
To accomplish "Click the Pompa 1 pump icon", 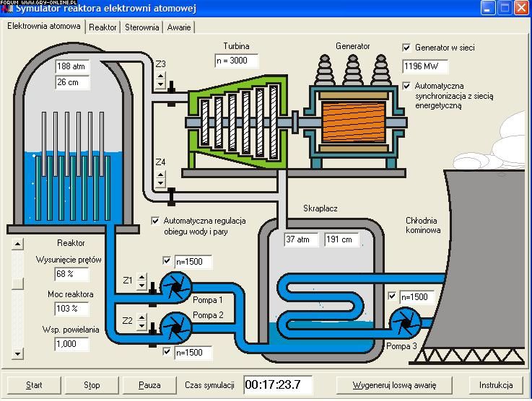I will click(175, 288).
